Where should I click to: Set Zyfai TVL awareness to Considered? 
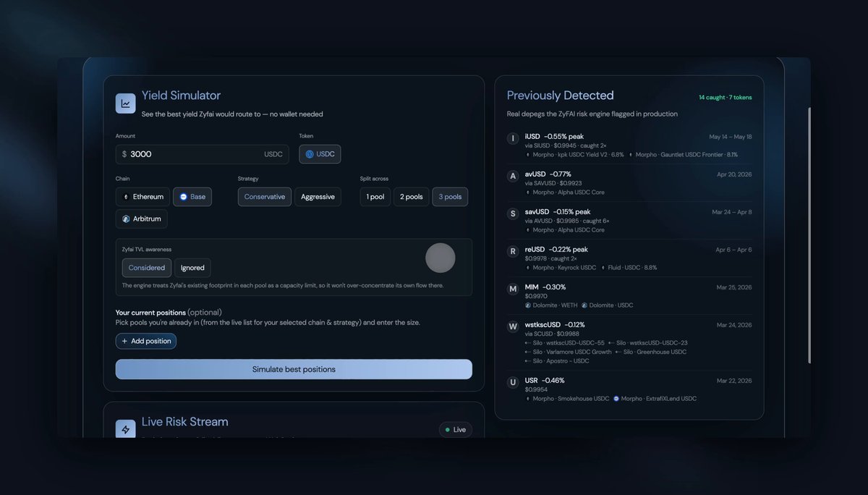pos(147,268)
